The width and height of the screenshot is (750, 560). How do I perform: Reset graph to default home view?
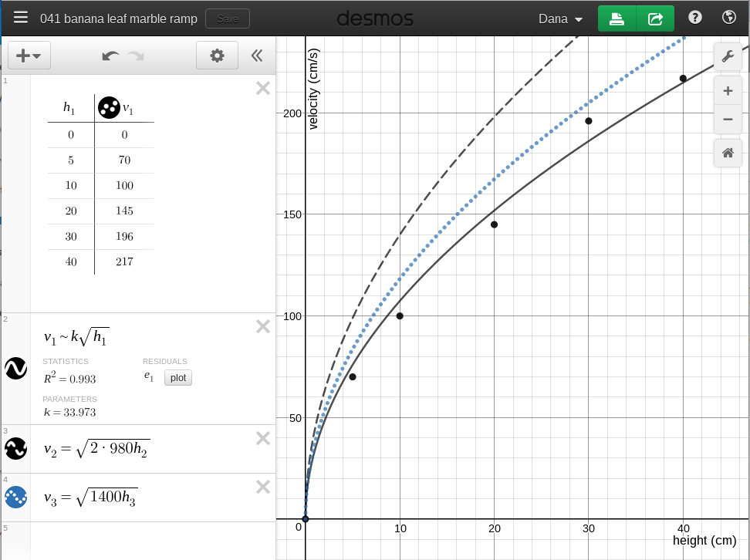(727, 153)
